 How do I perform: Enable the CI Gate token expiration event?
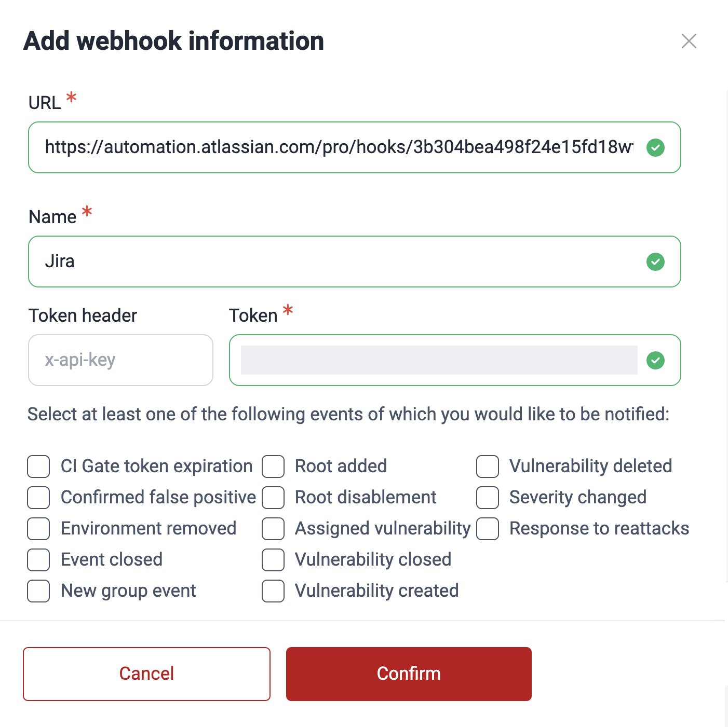(x=38, y=466)
